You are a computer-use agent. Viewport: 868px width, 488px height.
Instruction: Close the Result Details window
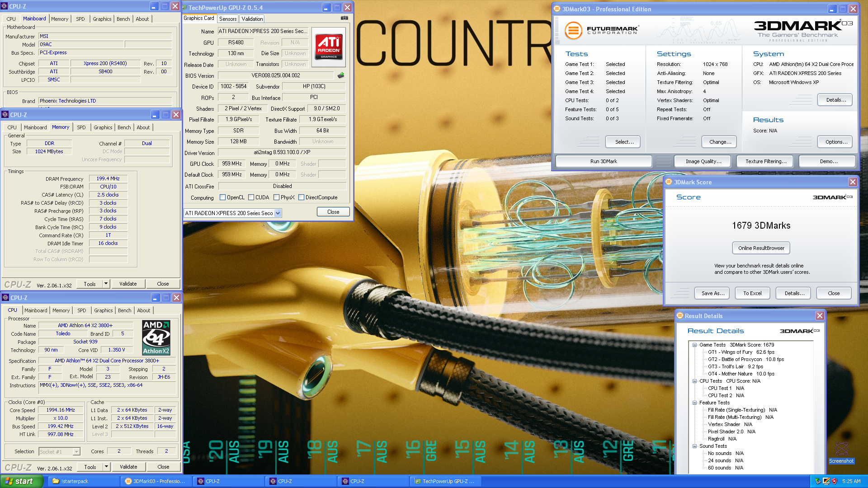(820, 315)
